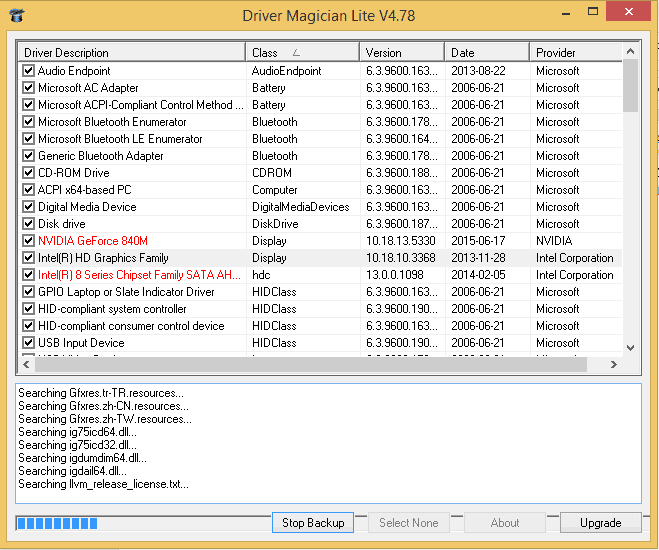Click the Upgrade button

click(x=601, y=523)
